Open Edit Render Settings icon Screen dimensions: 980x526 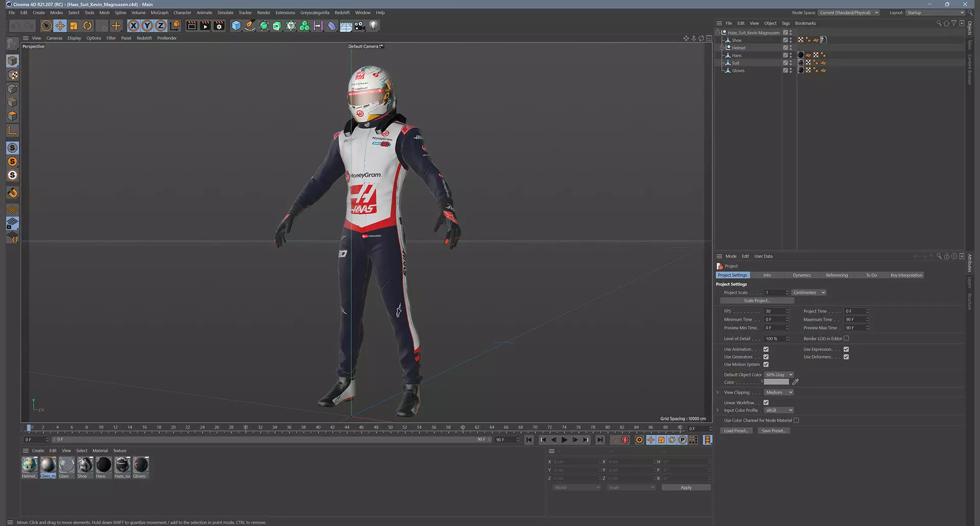pos(219,26)
